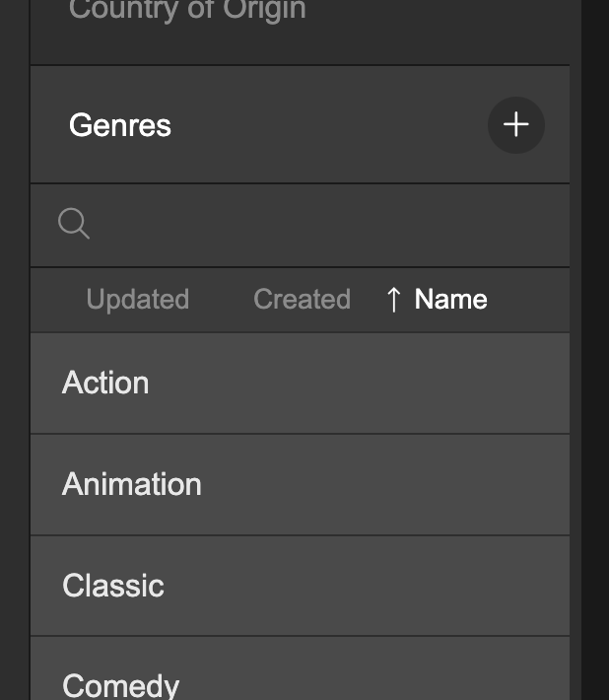Viewport: 609px width, 700px height.
Task: Sort the genre list by Name
Action: [x=450, y=300]
